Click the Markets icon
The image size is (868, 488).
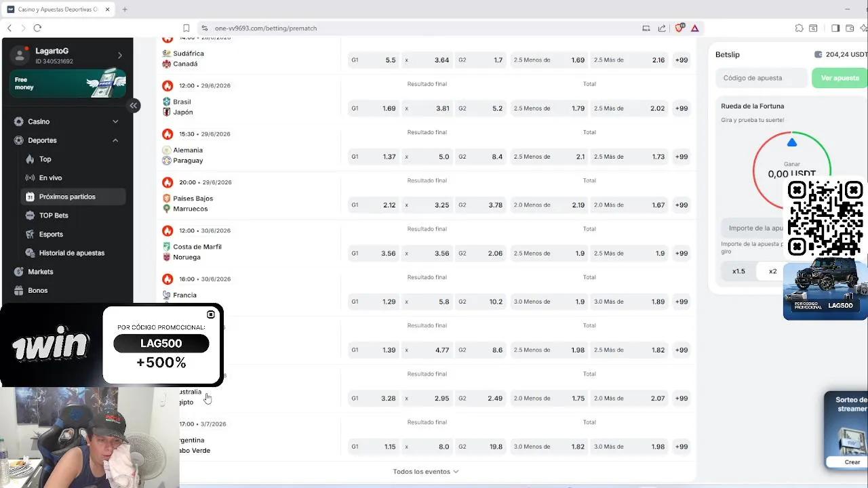tap(19, 272)
